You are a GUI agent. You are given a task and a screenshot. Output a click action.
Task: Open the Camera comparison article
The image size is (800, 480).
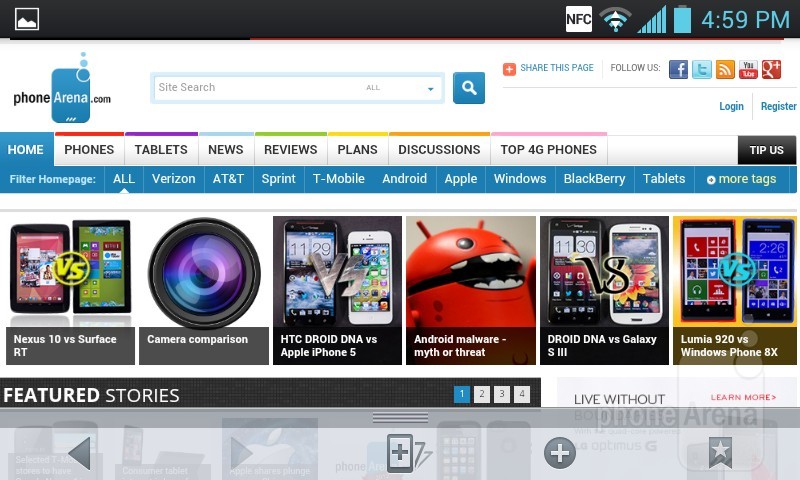point(204,291)
